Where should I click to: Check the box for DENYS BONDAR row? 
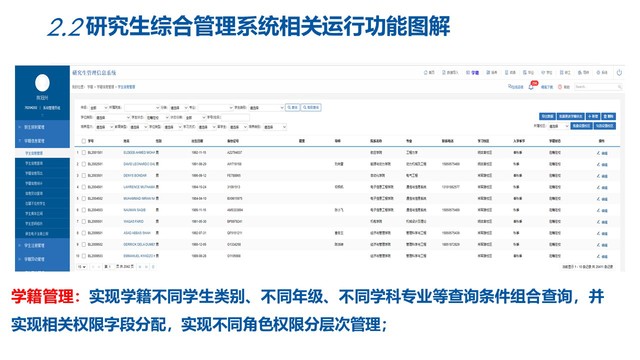(84, 175)
